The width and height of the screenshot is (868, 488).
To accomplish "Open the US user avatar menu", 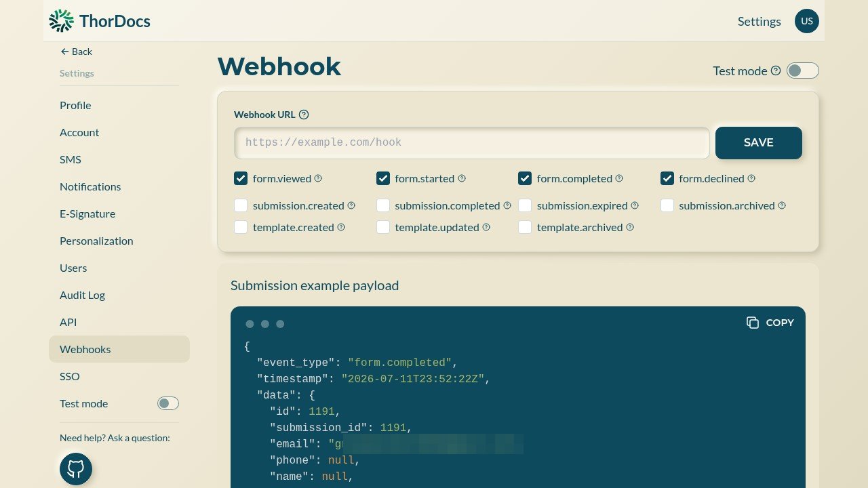I will point(807,21).
